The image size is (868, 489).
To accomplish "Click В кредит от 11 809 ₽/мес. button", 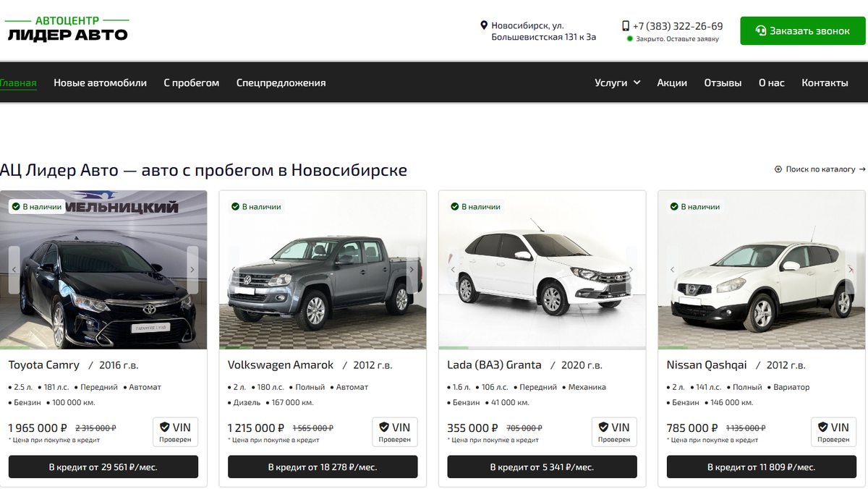I will coord(761,467).
